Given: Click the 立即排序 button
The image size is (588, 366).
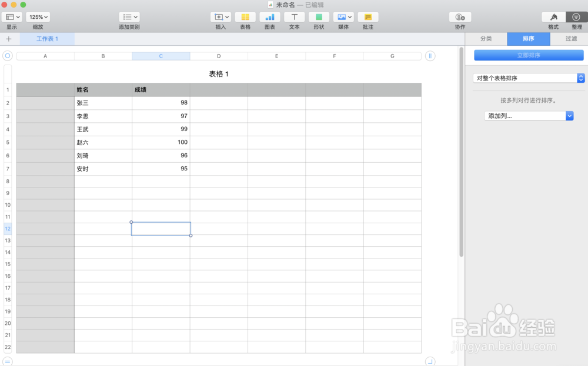Looking at the screenshot, I should click(529, 55).
